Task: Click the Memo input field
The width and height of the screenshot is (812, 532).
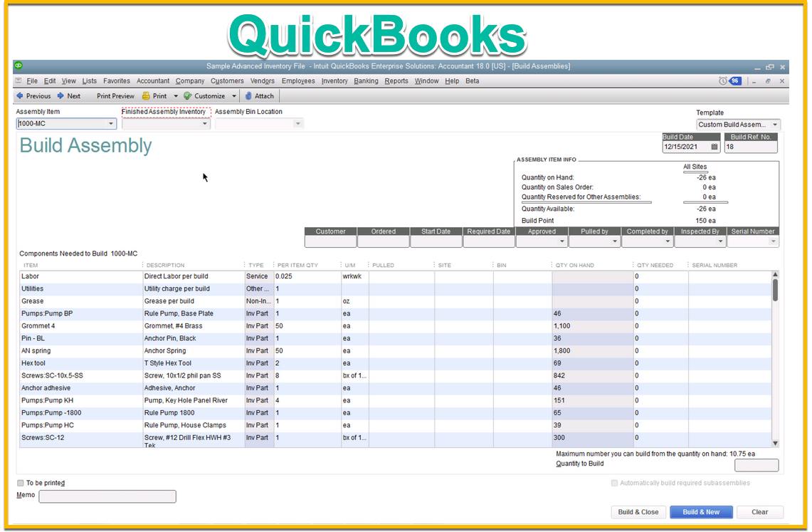Action: pyautogui.click(x=107, y=496)
